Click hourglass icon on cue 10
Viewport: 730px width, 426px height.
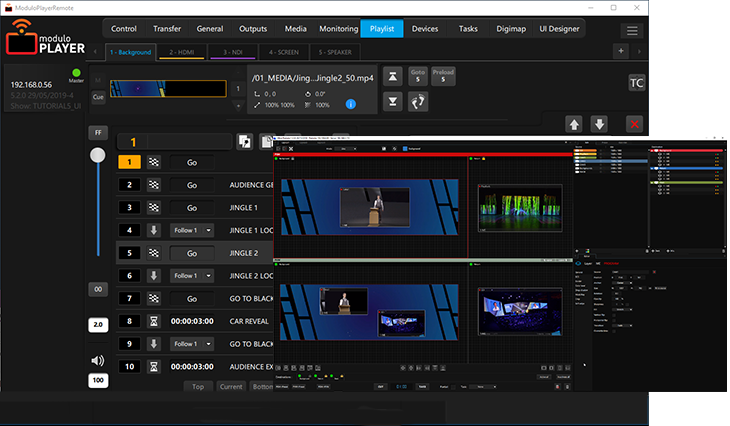point(154,367)
